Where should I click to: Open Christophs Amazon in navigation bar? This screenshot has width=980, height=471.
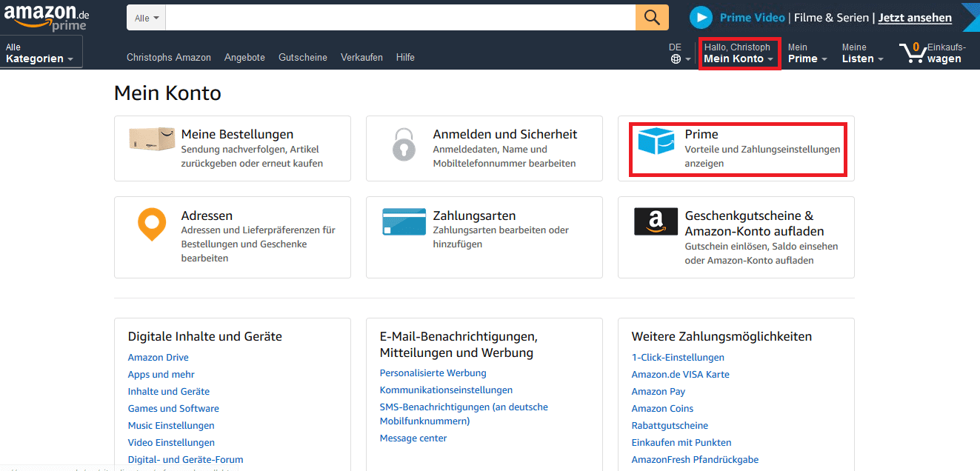(169, 57)
